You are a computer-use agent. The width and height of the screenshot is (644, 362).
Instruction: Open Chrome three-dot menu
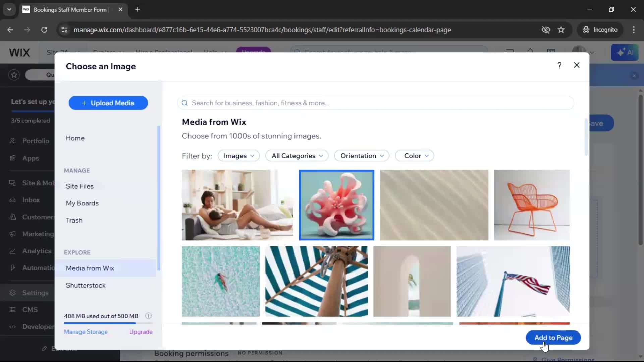click(x=634, y=29)
